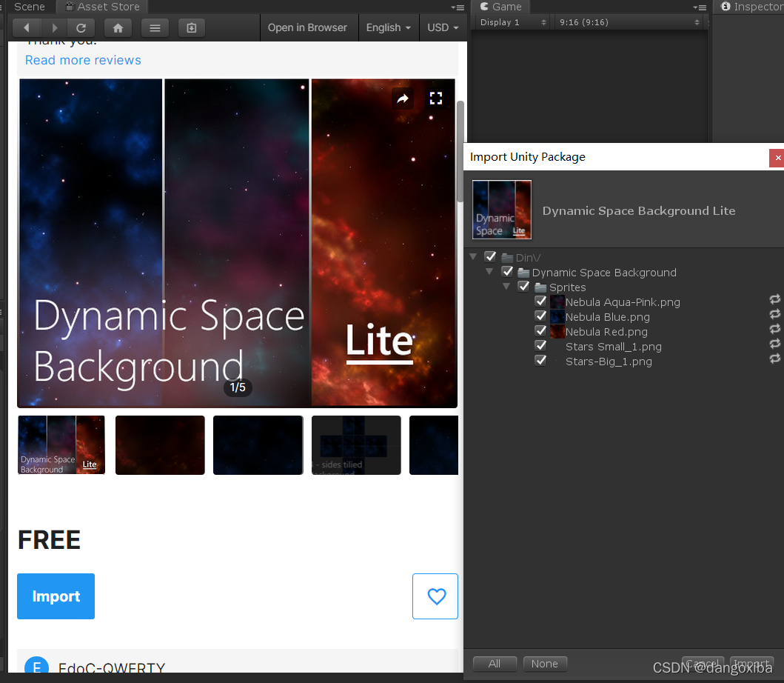The height and width of the screenshot is (683, 784).
Task: Click the Nebula Aqua-Pink.png file thumbnail icon
Action: 557,301
